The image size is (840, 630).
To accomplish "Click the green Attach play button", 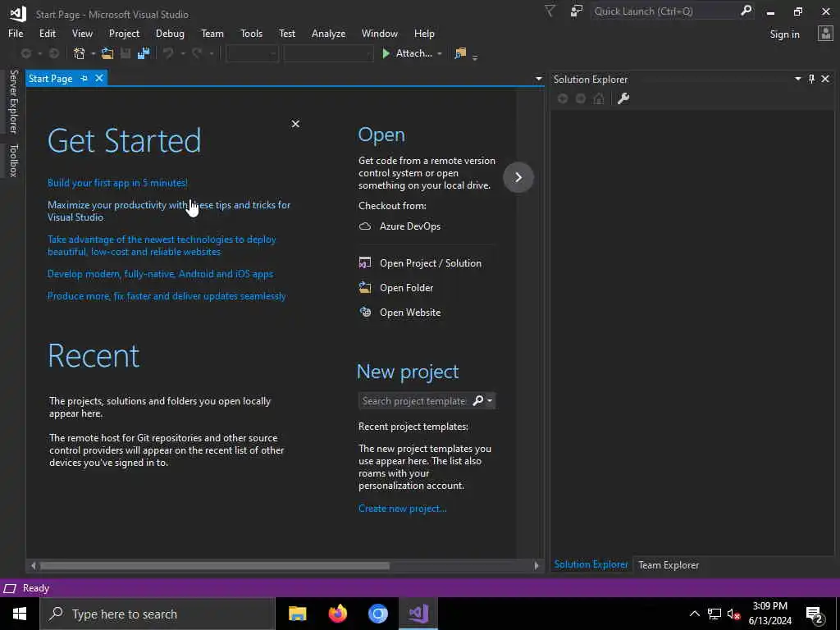I will (386, 53).
